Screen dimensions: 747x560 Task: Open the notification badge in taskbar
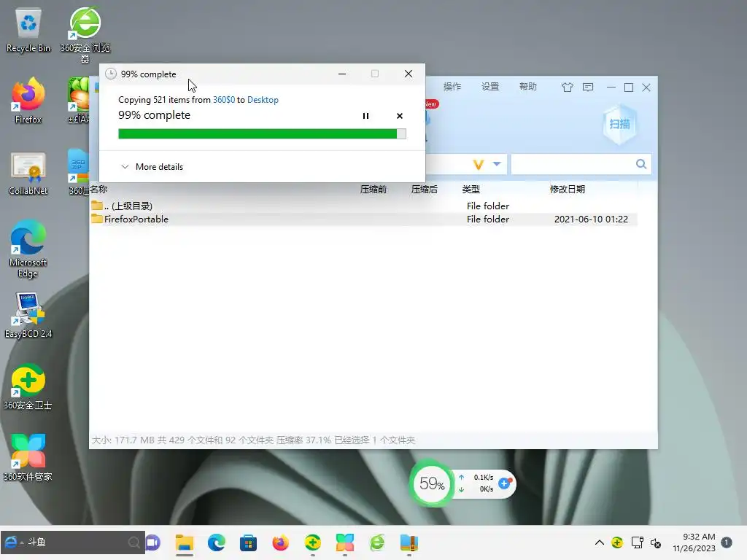pos(727,542)
